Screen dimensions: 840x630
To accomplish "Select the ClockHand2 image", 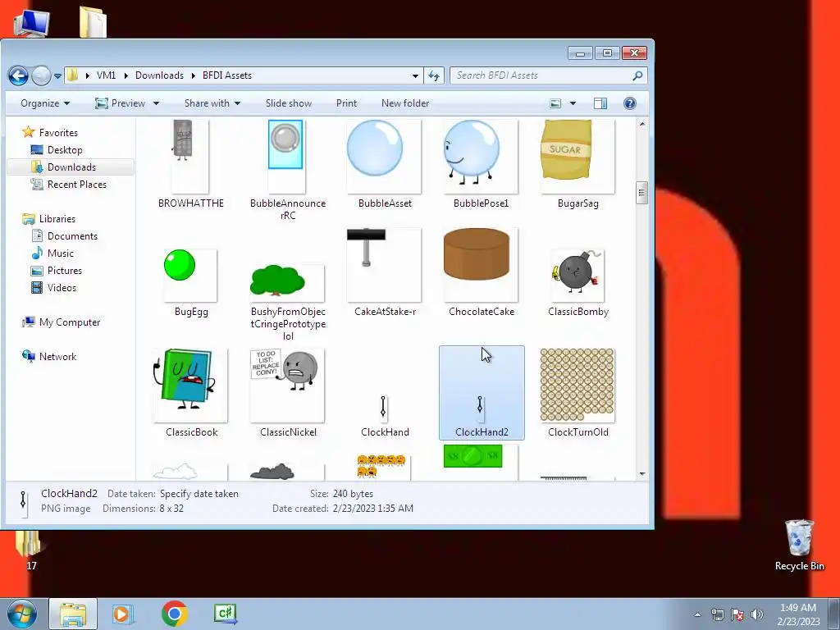I will click(481, 393).
